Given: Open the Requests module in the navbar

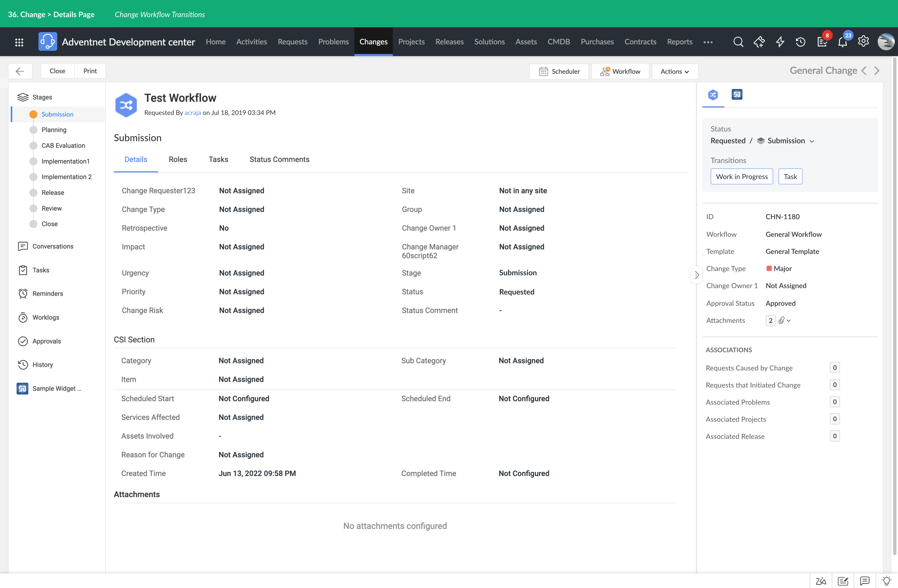Looking at the screenshot, I should [x=292, y=42].
